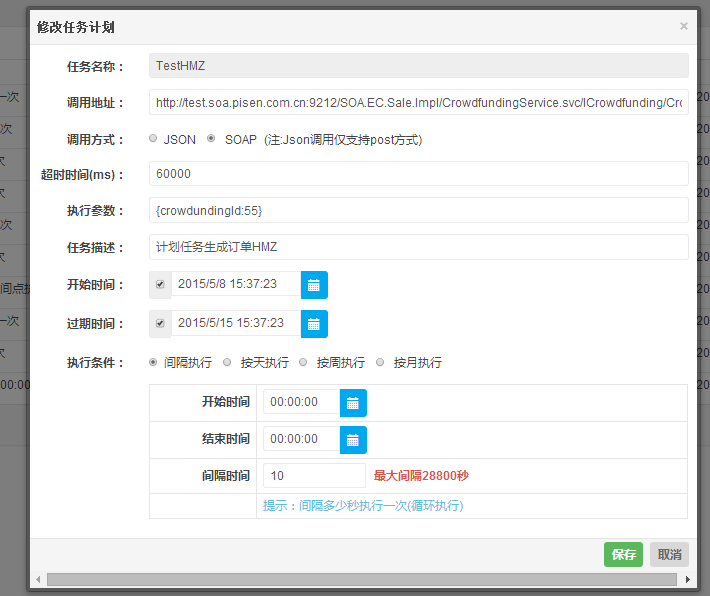Click the 超时时间 input showing 60000
The width and height of the screenshot is (710, 596).
pos(418,174)
